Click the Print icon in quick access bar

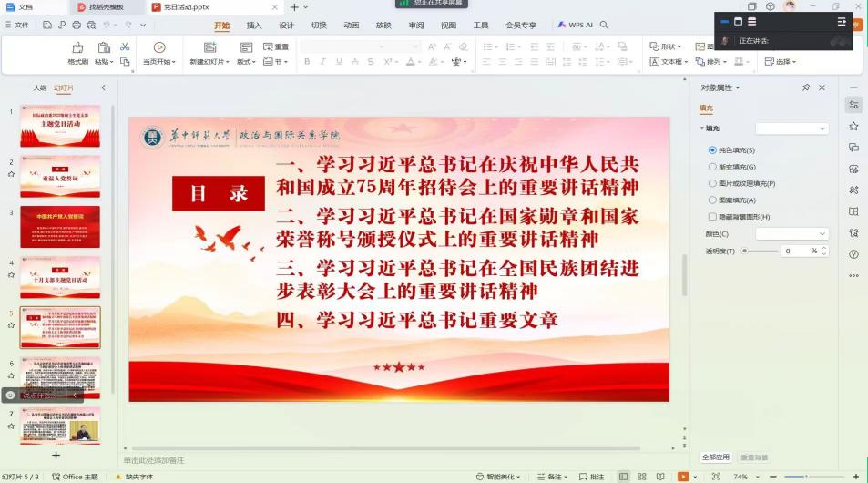point(77,26)
